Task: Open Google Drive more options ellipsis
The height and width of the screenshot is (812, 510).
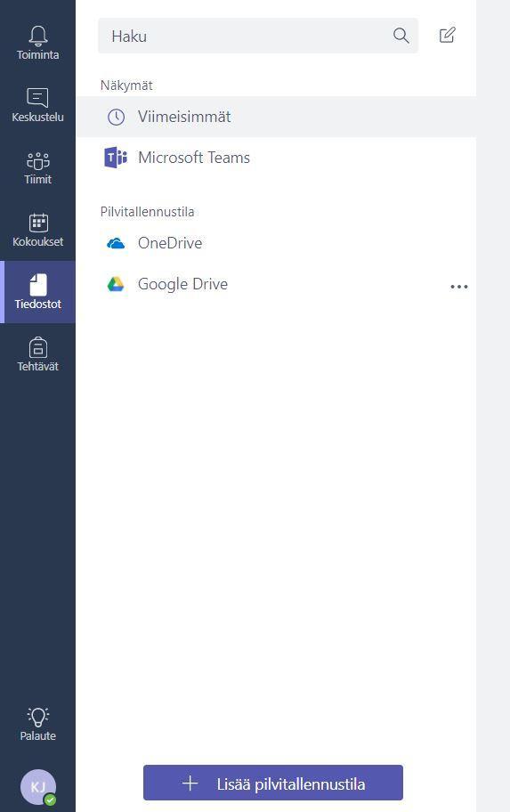Action: click(459, 287)
